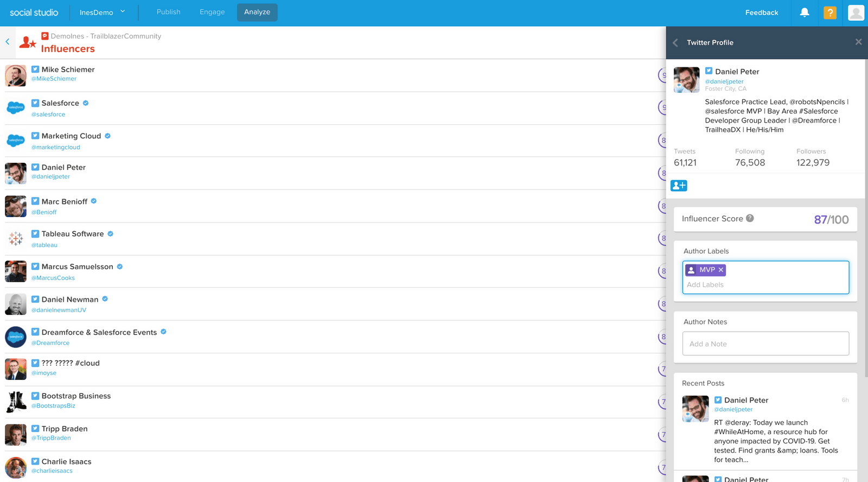Open the Engage tab

coord(212,12)
